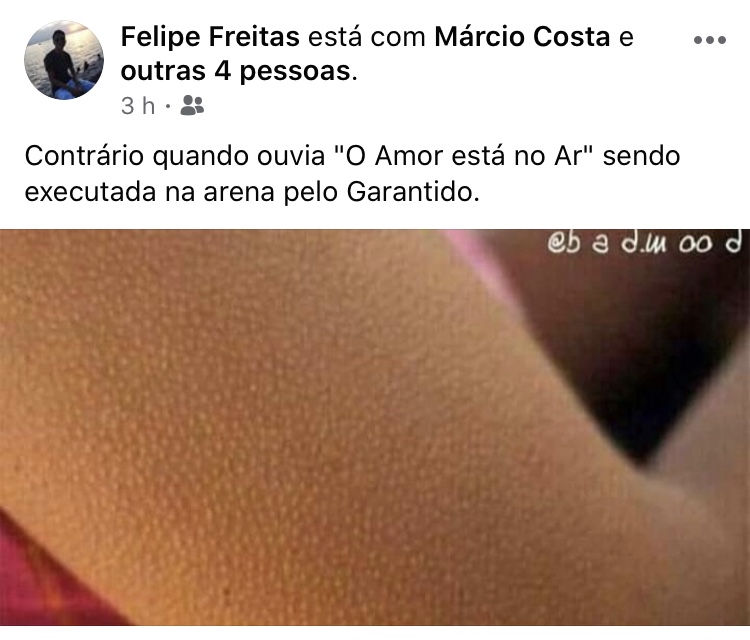Screen dimensions: 750x640
Task: Open the post via the "3 h" timestamp
Action: pos(138,106)
